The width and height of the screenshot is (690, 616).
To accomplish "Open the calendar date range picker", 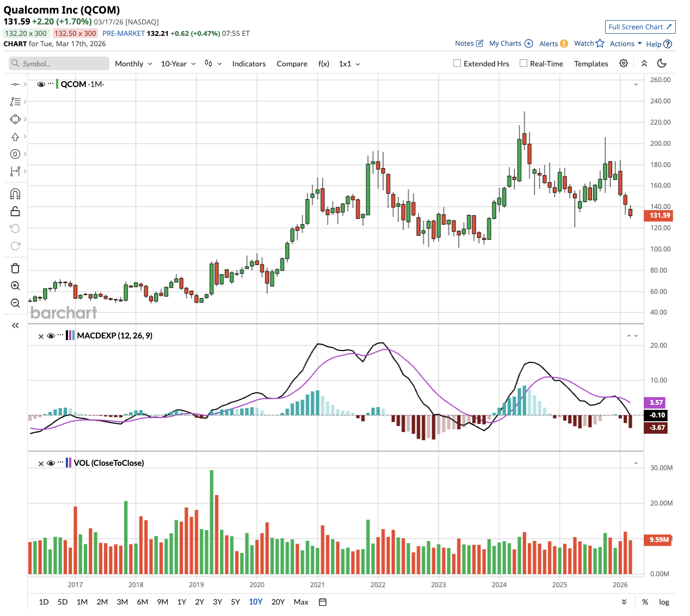I will point(323,602).
